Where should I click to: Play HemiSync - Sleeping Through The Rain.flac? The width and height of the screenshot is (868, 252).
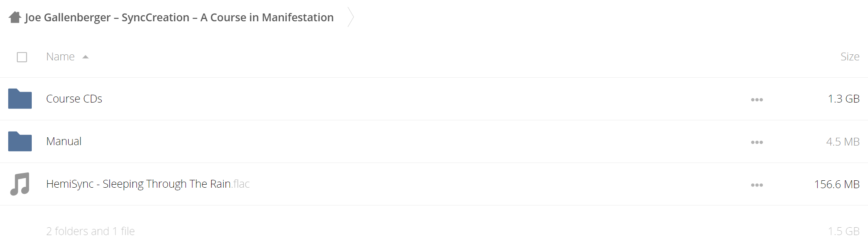(148, 184)
